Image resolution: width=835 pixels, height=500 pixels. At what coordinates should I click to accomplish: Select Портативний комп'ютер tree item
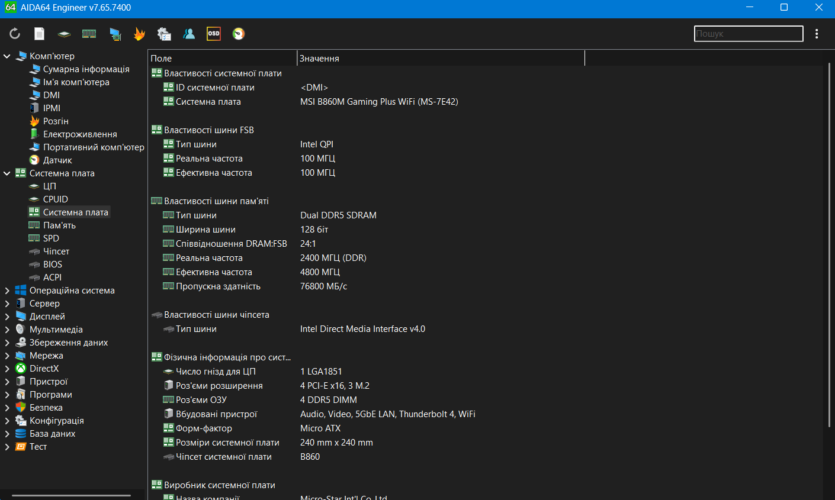click(x=93, y=147)
